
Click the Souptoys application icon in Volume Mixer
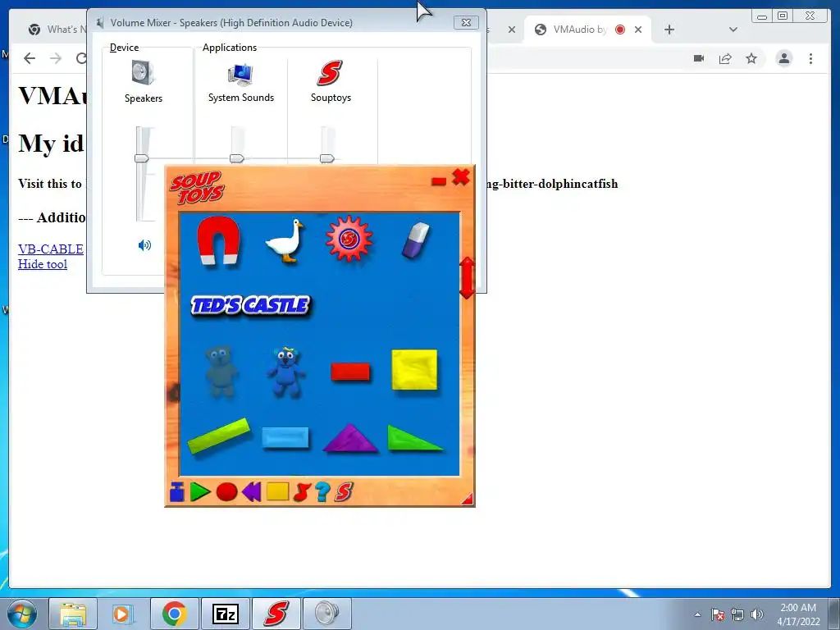click(x=330, y=73)
